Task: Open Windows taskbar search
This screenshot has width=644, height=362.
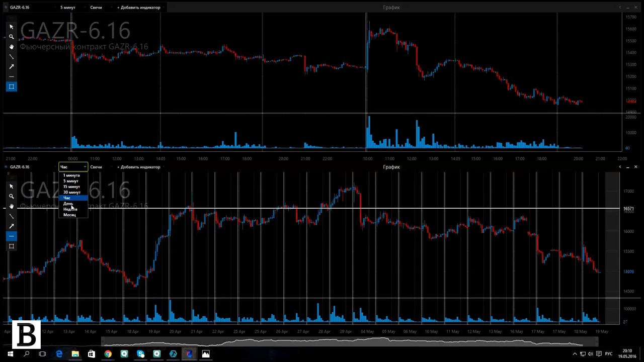Action: 26,354
